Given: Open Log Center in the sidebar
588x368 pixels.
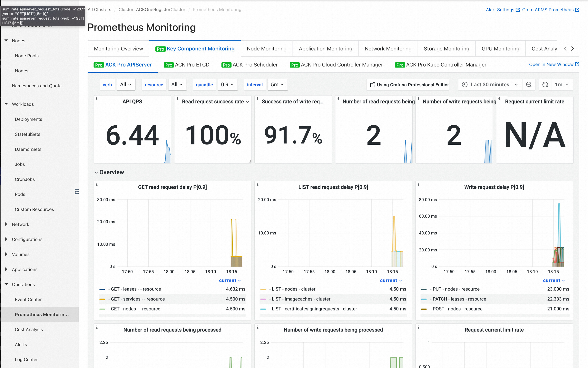Looking at the screenshot, I should click(26, 360).
